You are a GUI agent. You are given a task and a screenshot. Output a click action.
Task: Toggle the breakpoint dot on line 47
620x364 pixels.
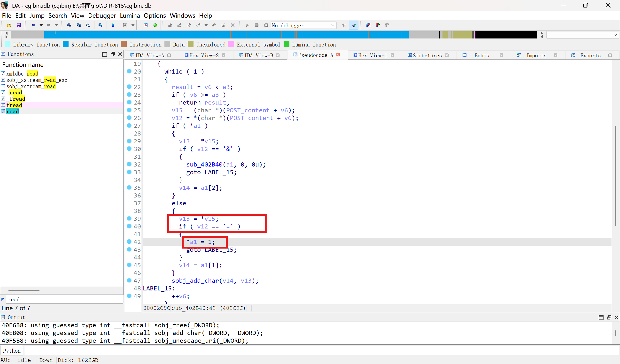pos(129,280)
